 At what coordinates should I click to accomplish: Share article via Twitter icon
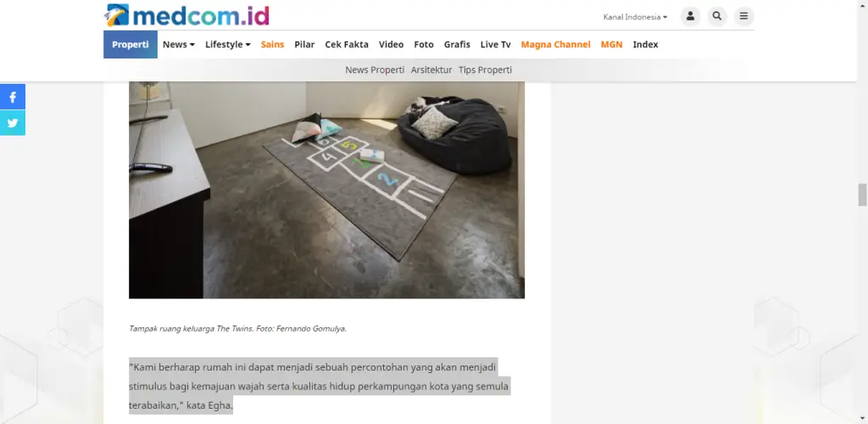[x=12, y=123]
